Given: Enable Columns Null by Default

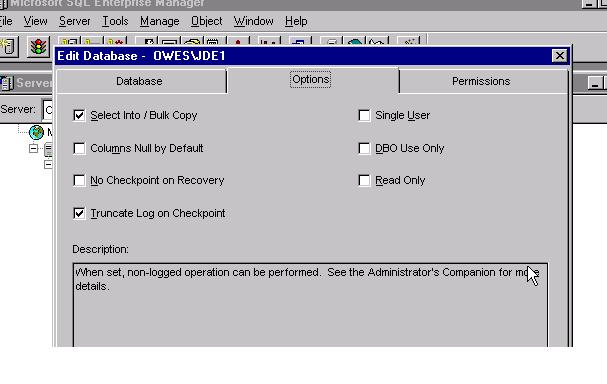Looking at the screenshot, I should [x=79, y=148].
